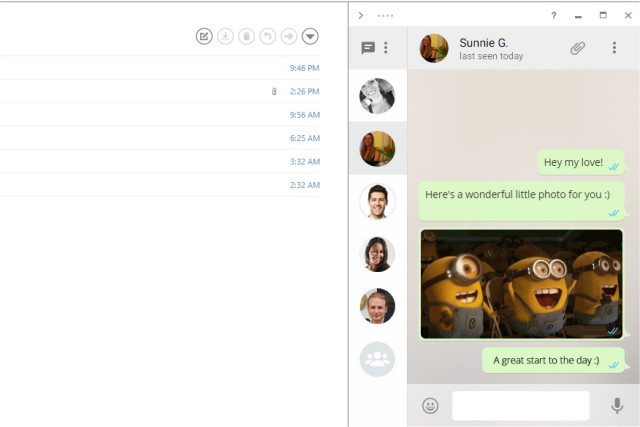Open the group chat icon in sidebar
This screenshot has width=640, height=427.
click(x=377, y=359)
